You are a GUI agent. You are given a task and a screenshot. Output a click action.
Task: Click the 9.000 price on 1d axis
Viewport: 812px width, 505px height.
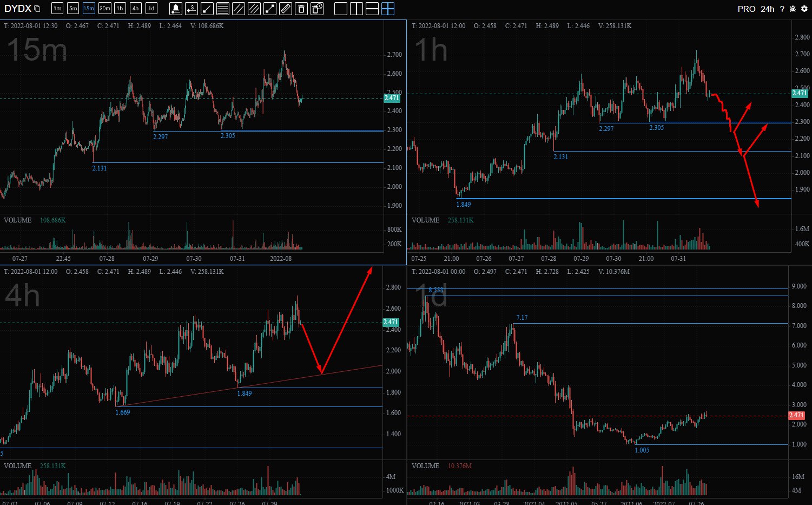click(x=799, y=286)
